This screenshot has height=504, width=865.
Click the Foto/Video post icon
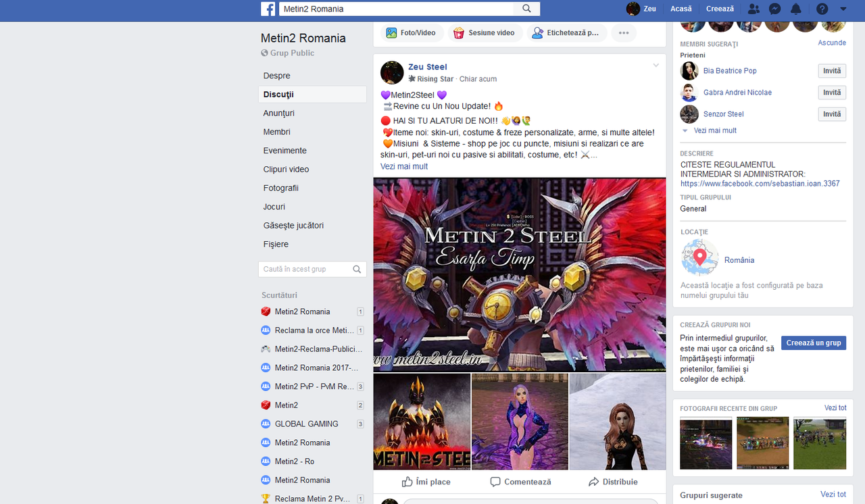tap(391, 32)
